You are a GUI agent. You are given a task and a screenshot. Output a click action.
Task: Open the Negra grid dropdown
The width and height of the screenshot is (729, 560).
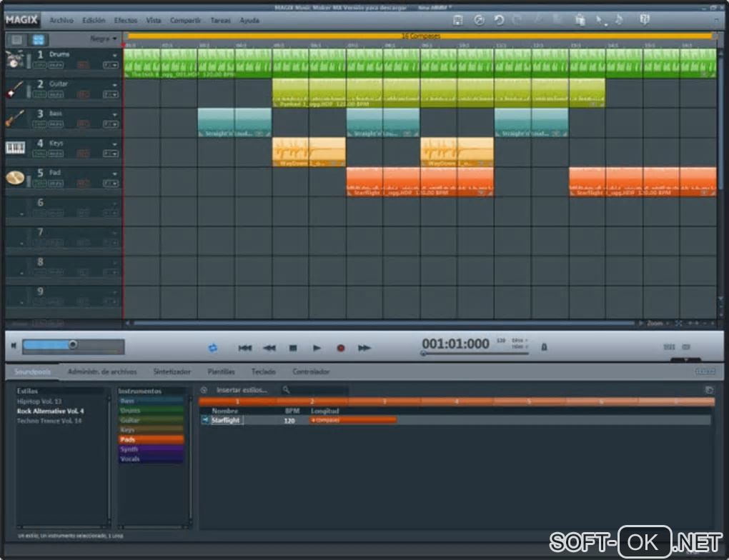coord(103,39)
